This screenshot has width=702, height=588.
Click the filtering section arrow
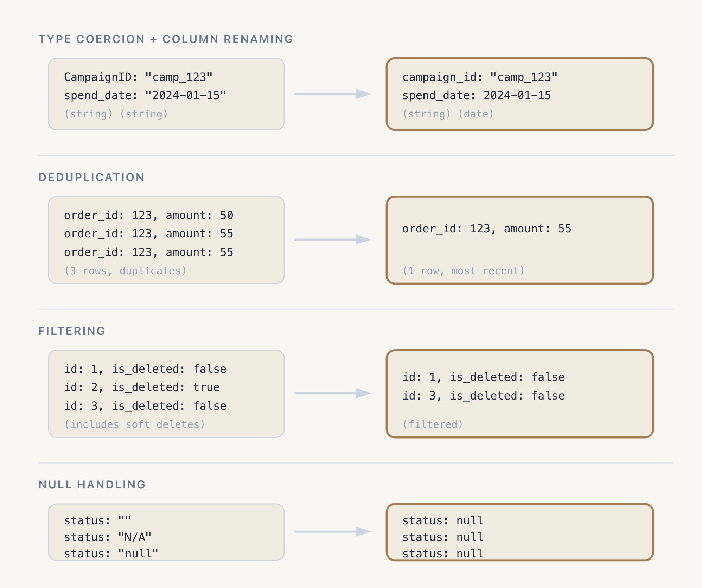332,393
